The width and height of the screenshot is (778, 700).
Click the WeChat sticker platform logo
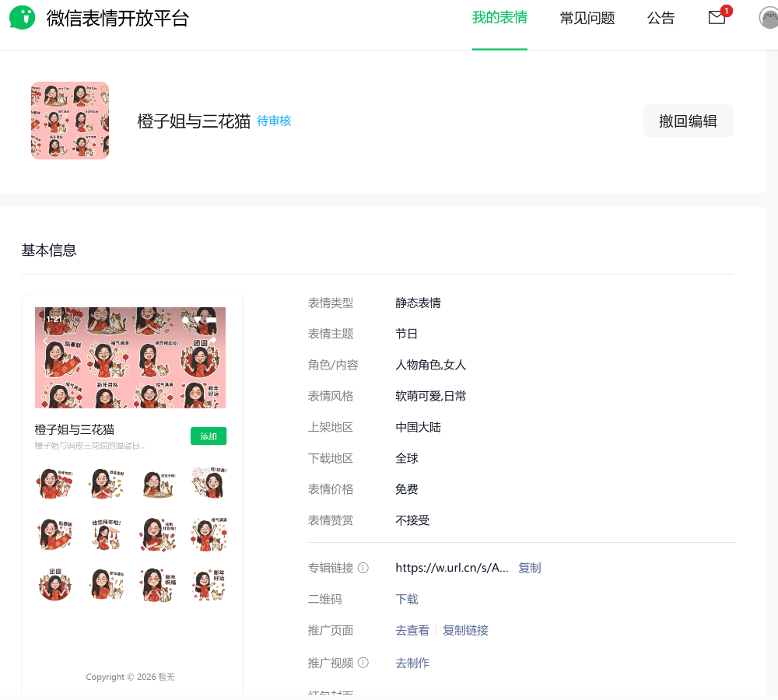click(23, 18)
